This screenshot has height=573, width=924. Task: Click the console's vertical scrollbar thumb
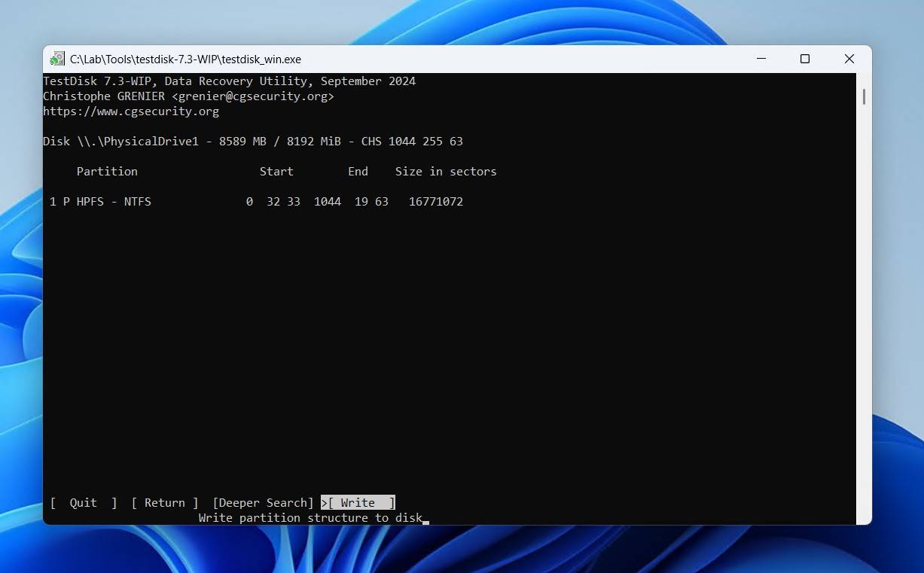[x=864, y=97]
